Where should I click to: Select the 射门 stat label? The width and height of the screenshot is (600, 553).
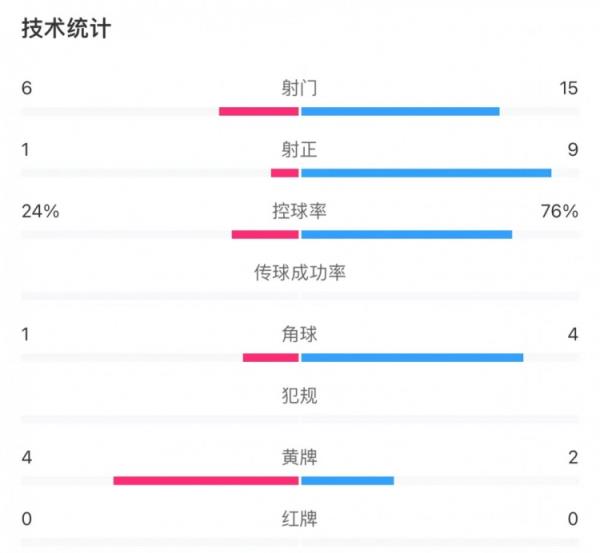300,88
